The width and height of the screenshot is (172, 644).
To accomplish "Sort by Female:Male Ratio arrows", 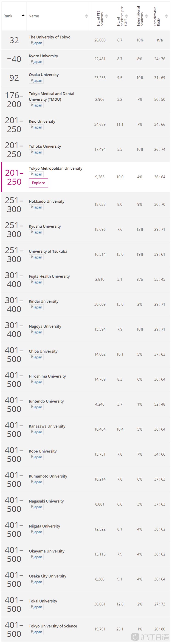I will pyautogui.click(x=166, y=16).
